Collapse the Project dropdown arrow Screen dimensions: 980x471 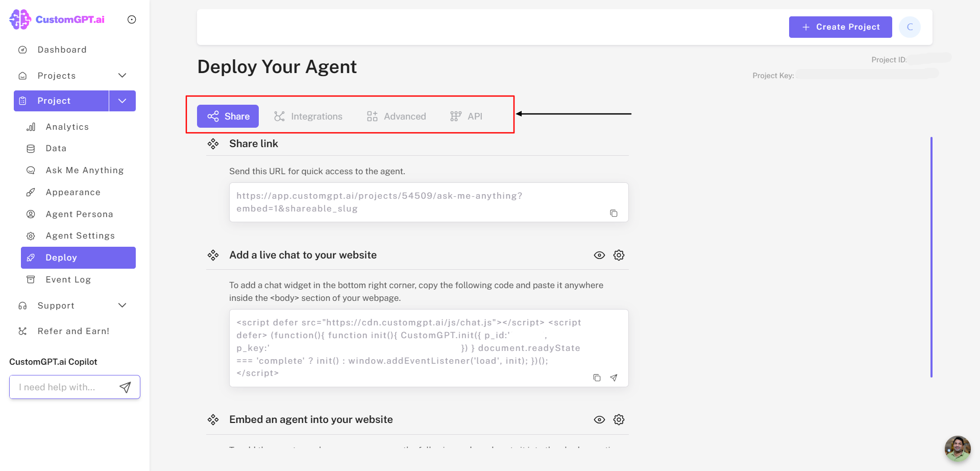[122, 101]
